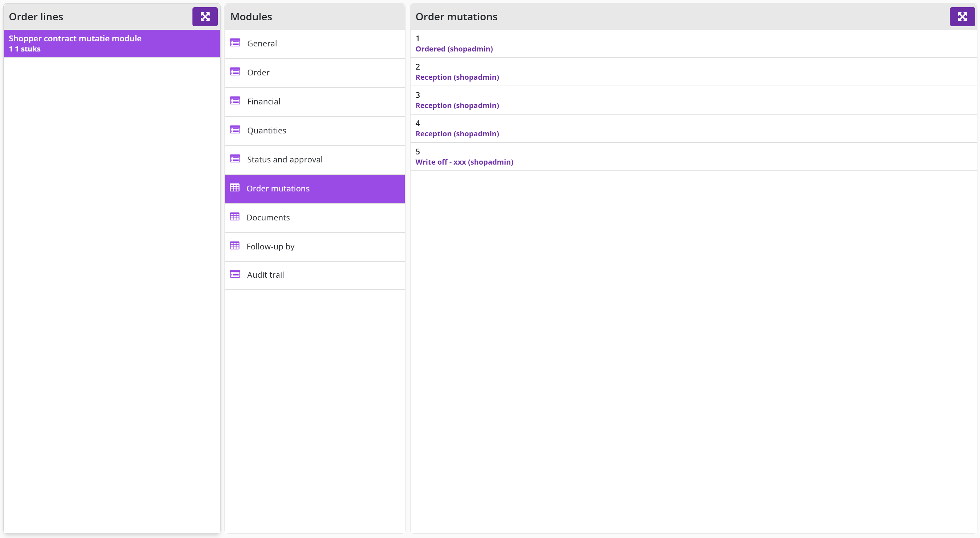Screen dimensions: 980x538
Task: Open mutation 2 Reception (shopadmin)
Action: coord(693,72)
